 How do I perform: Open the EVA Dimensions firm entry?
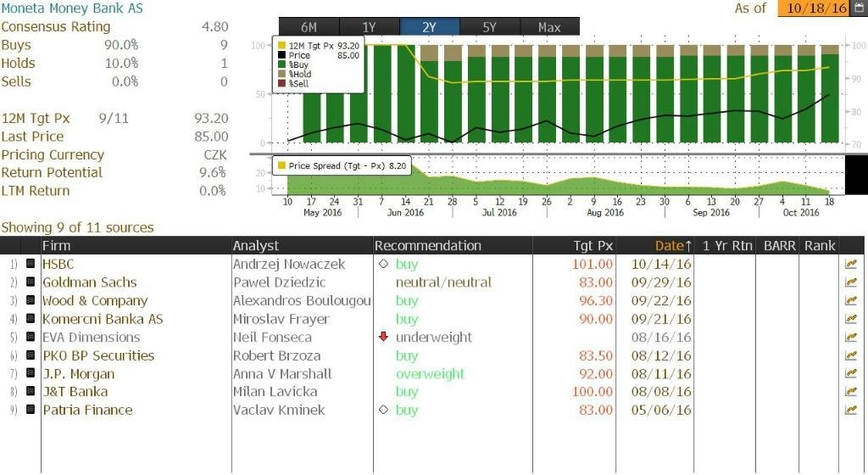(91, 337)
